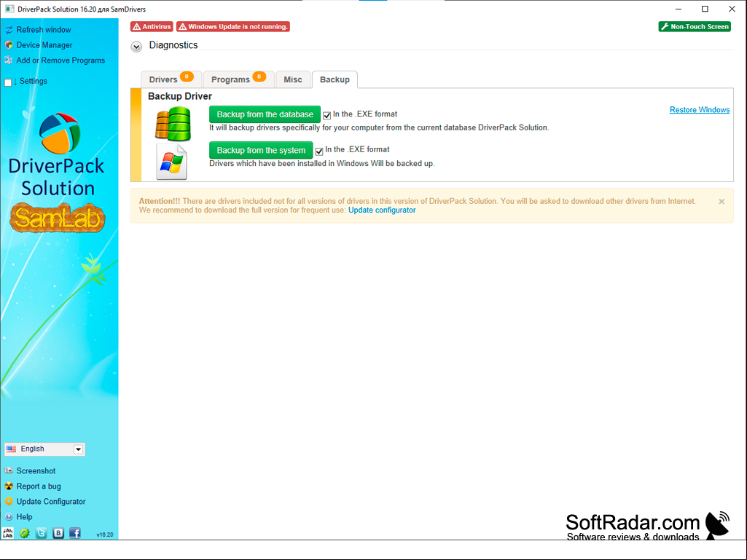Dismiss the Attention notice banner
This screenshot has height=560, width=747.
pyautogui.click(x=721, y=202)
